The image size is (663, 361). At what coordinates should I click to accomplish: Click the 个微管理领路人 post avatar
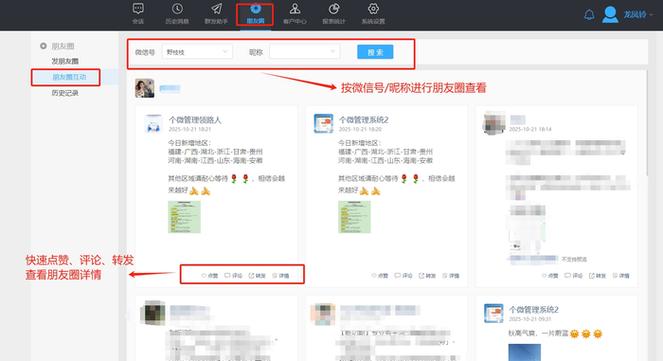click(153, 123)
